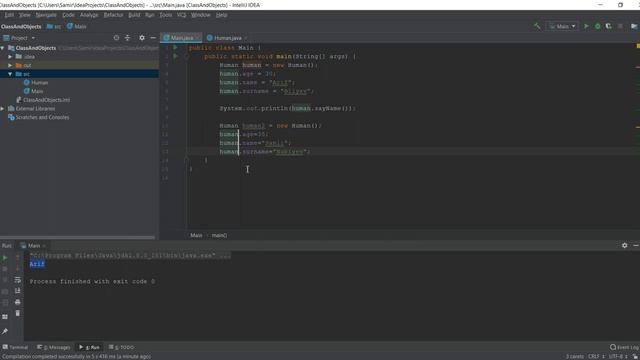
Task: Click 'Process finished with exit code 0'
Action: point(92,281)
